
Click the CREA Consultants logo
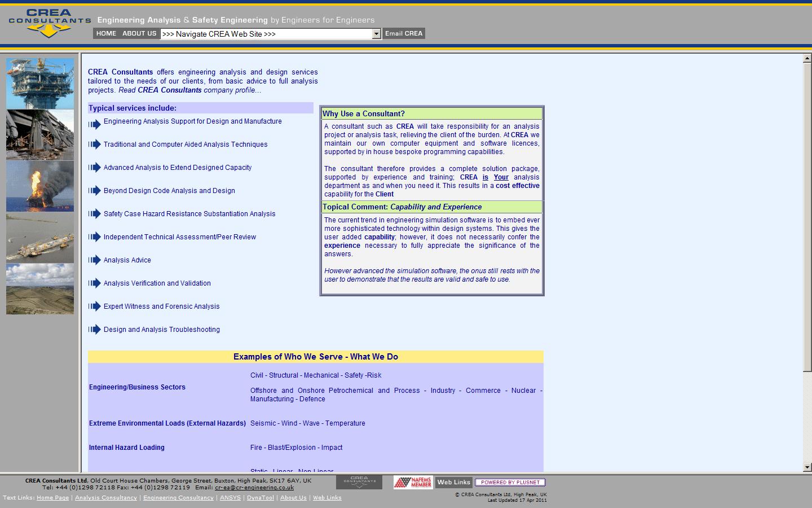coord(48,23)
